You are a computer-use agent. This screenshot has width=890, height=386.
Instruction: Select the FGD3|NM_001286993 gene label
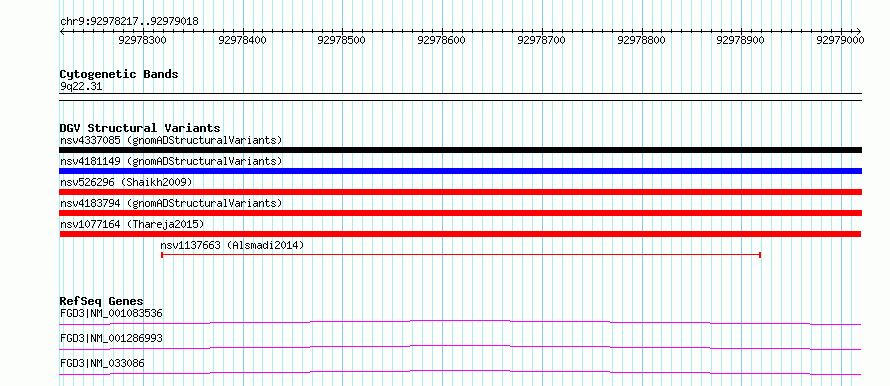(111, 338)
